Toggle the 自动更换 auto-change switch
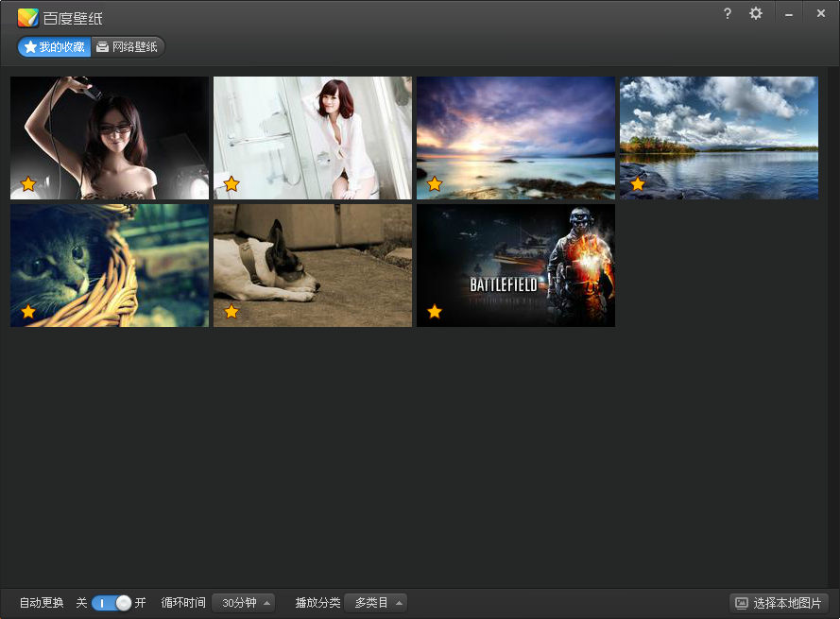 [111, 603]
